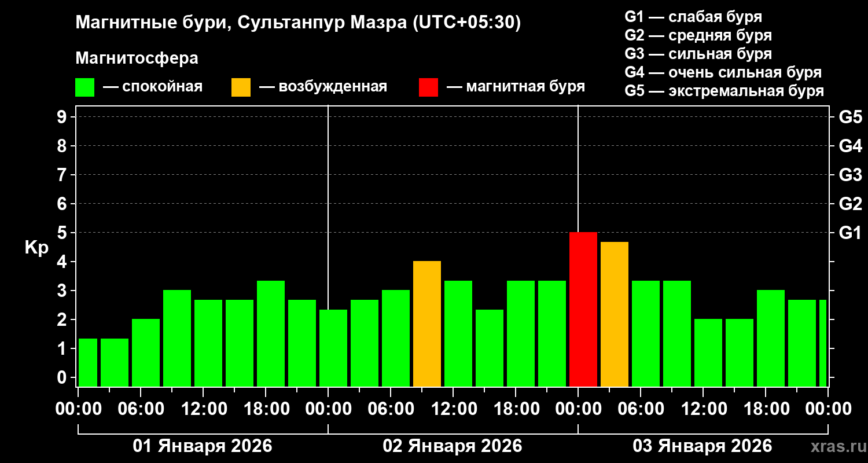Select the orange bar beside the red bar
The width and height of the screenshot is (868, 463).
[615, 314]
